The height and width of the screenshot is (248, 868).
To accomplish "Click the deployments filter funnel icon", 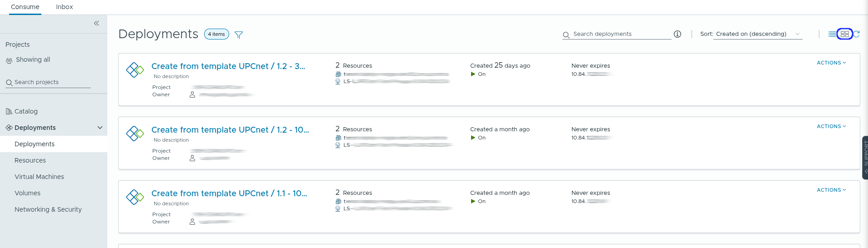I will (239, 35).
